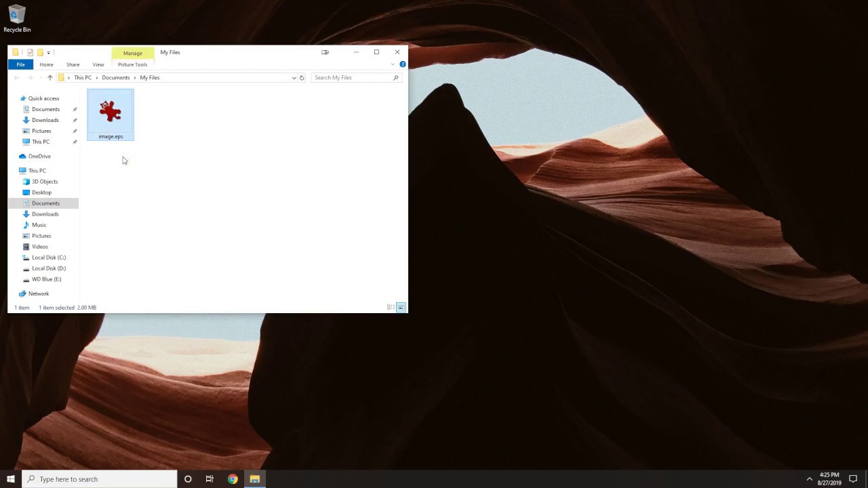
Task: Select Network in the navigation pane
Action: point(39,293)
